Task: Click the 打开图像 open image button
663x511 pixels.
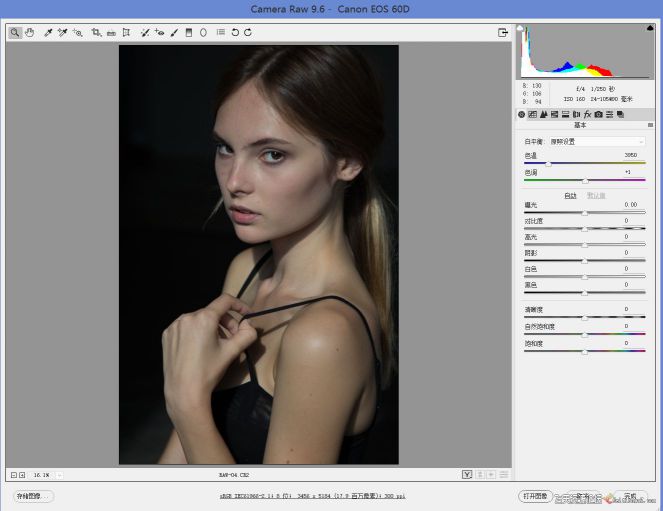Action: point(533,496)
